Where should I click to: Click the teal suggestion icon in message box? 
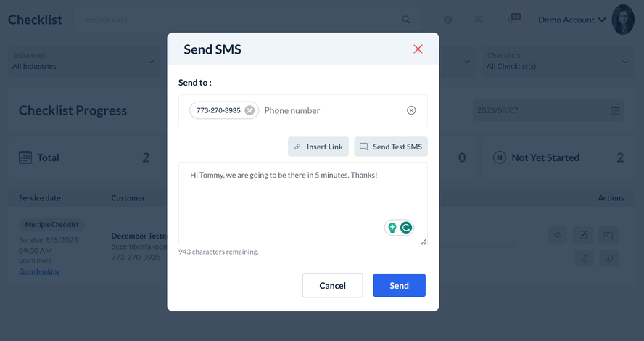(x=392, y=228)
